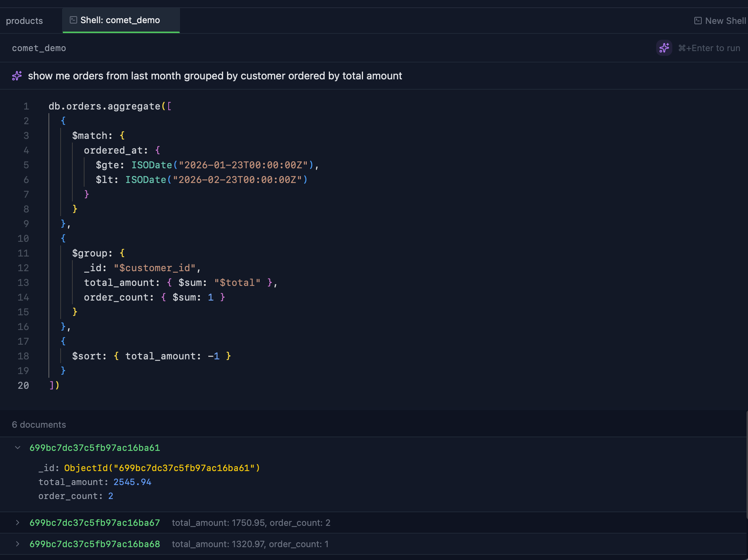Click the sparkle icon beside the AI prompt
Image resolution: width=748 pixels, height=560 pixels.
click(17, 76)
